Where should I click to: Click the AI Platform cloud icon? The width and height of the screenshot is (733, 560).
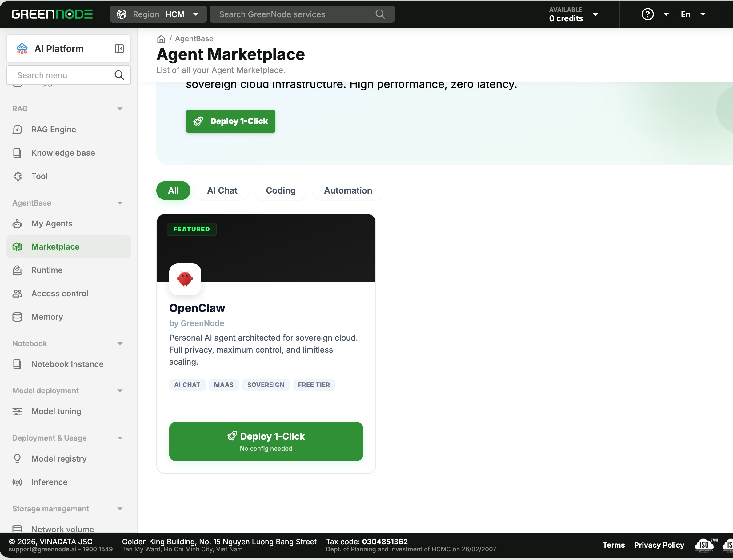[22, 49]
